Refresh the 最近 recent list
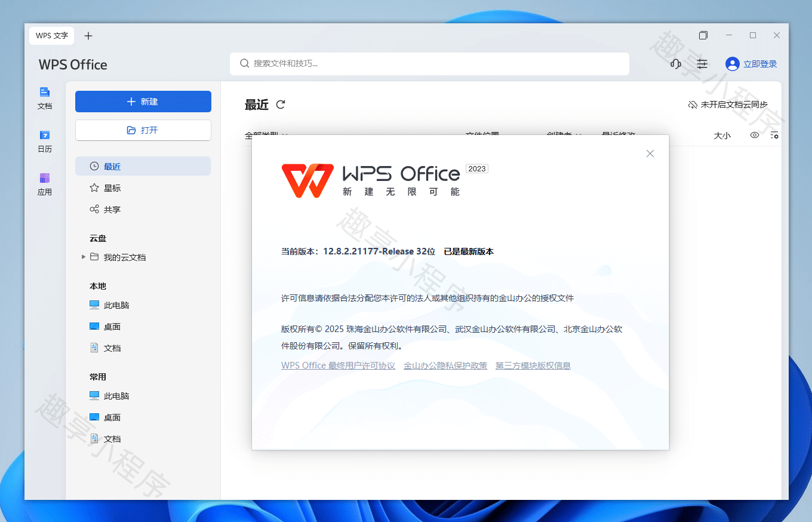The width and height of the screenshot is (812, 522). coord(281,105)
